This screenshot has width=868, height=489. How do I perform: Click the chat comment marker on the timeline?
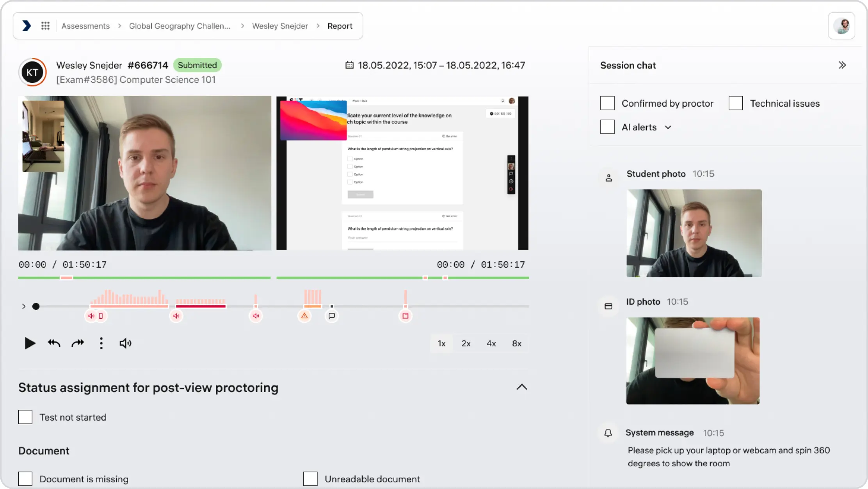pyautogui.click(x=332, y=316)
